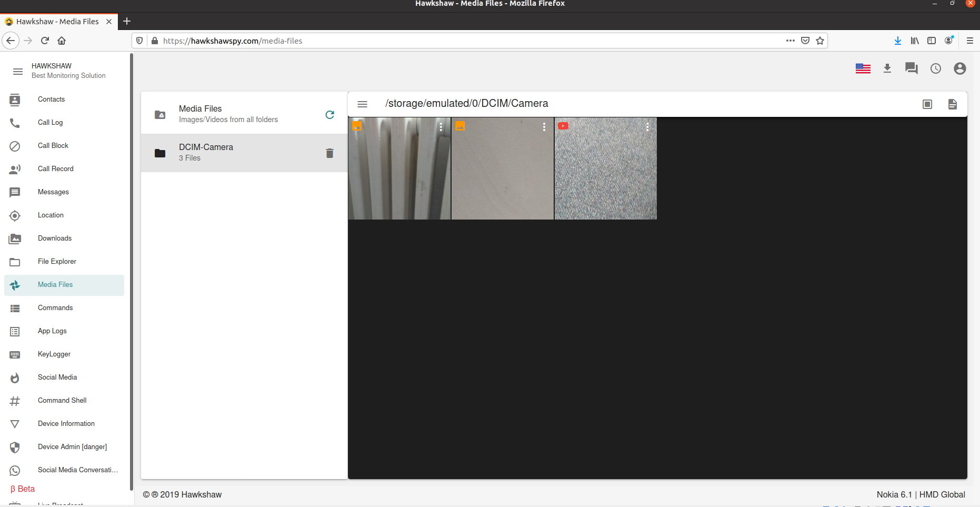This screenshot has width=980, height=507.
Task: Open the radiator photo thumbnail
Action: tap(399, 168)
